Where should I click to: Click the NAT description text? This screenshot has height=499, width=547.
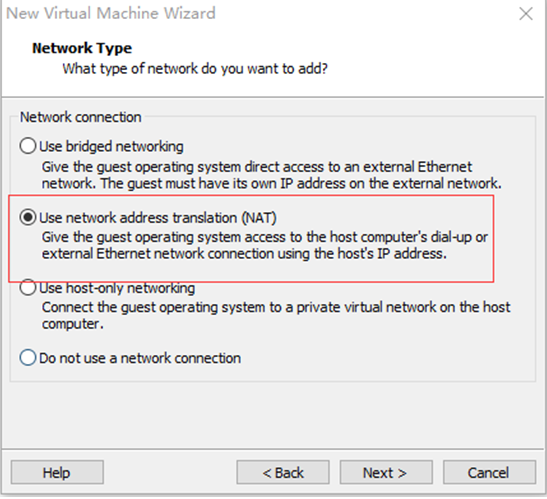click(x=265, y=245)
